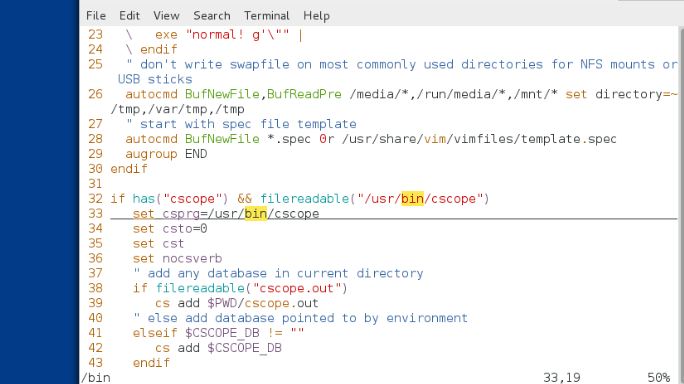The width and height of the screenshot is (684, 384).
Task: Click 'set cst' on line 35
Action: (159, 243)
